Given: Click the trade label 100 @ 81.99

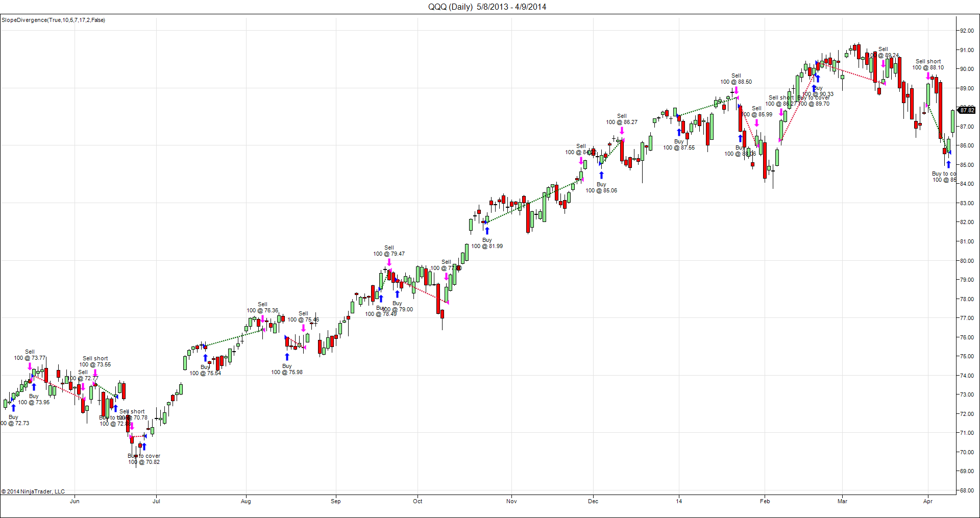Looking at the screenshot, I should tap(487, 246).
